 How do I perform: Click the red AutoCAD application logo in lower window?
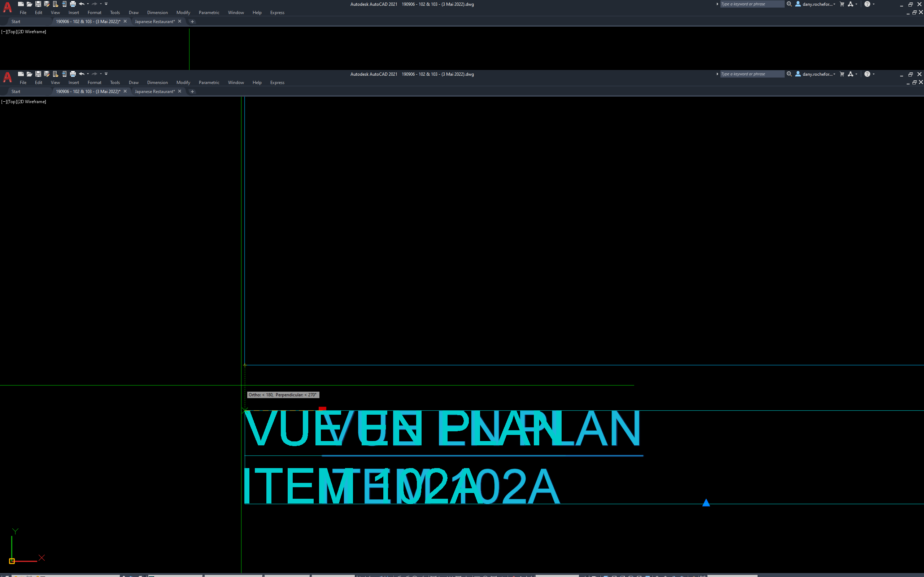tap(7, 78)
